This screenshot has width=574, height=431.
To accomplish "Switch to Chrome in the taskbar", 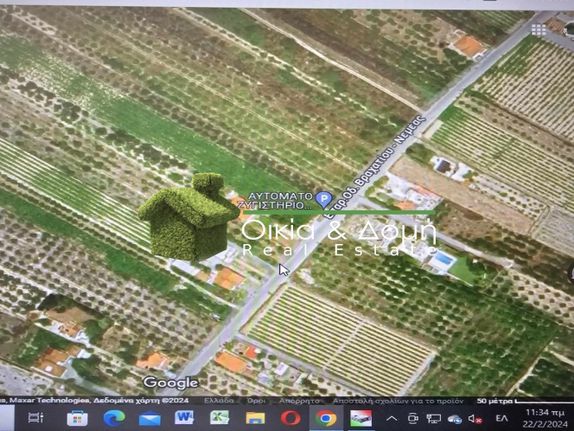I will [x=325, y=418].
